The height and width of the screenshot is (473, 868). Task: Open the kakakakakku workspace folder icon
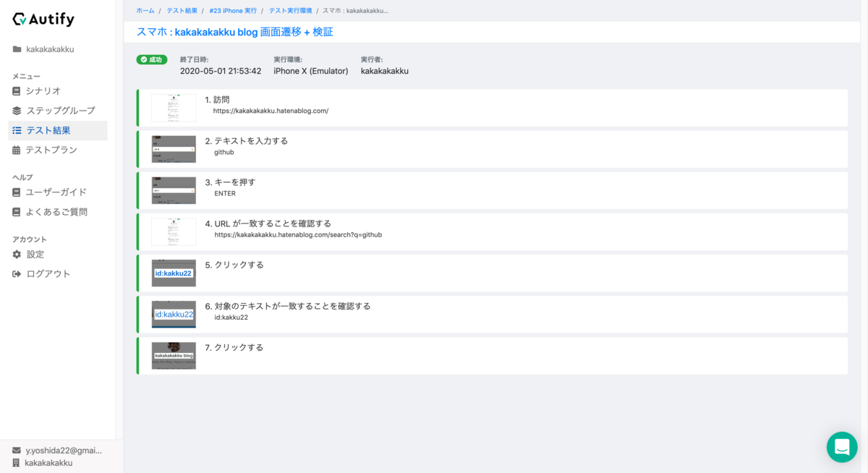click(x=16, y=48)
